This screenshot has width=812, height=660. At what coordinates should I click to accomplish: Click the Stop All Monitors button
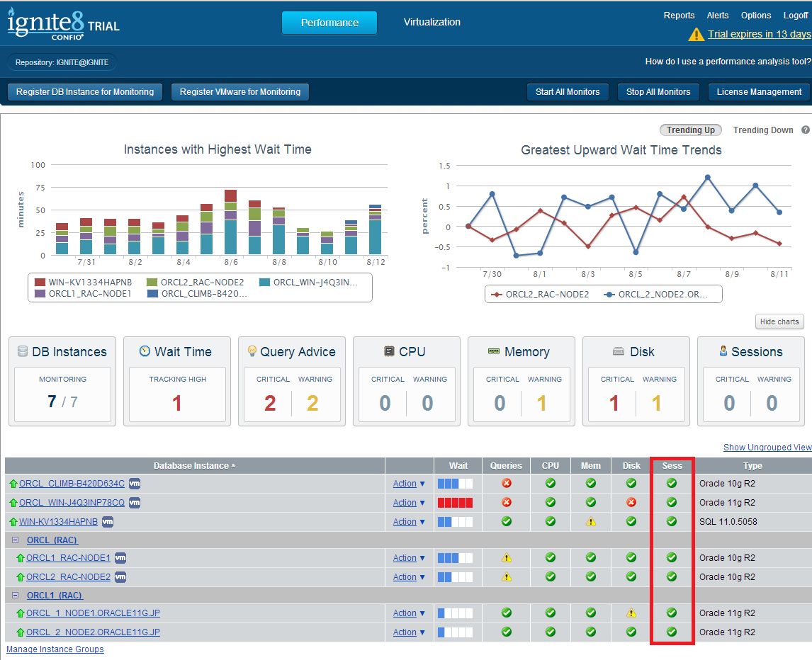658,91
